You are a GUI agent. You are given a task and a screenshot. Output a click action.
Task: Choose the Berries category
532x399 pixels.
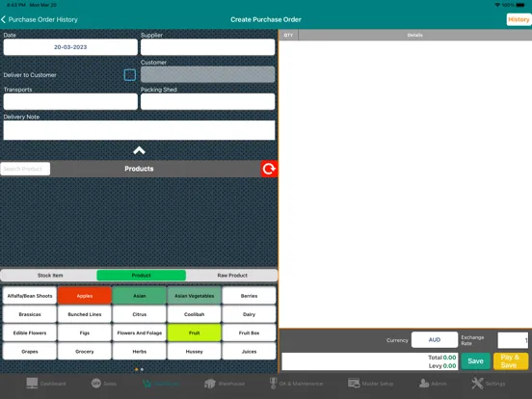[x=249, y=296]
